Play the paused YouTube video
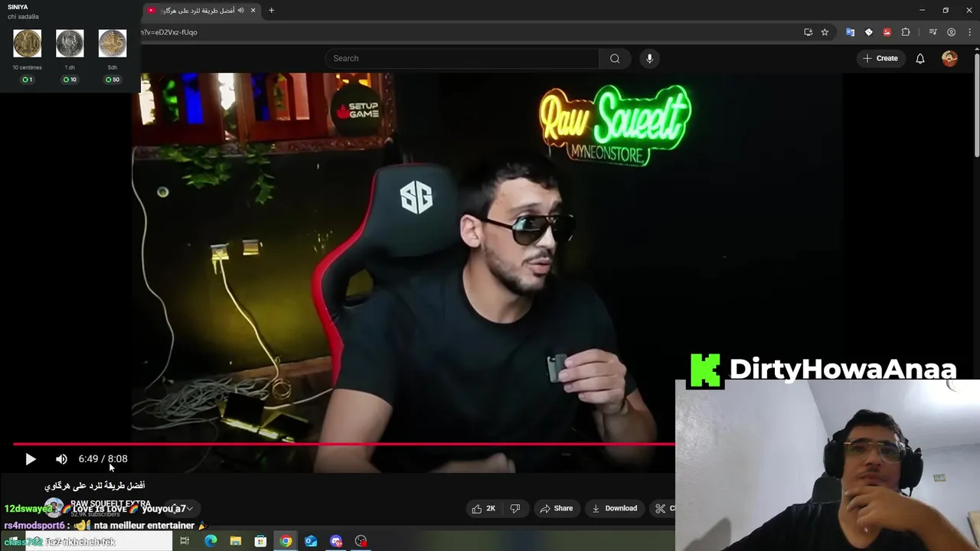The image size is (980, 551). pos(30,459)
